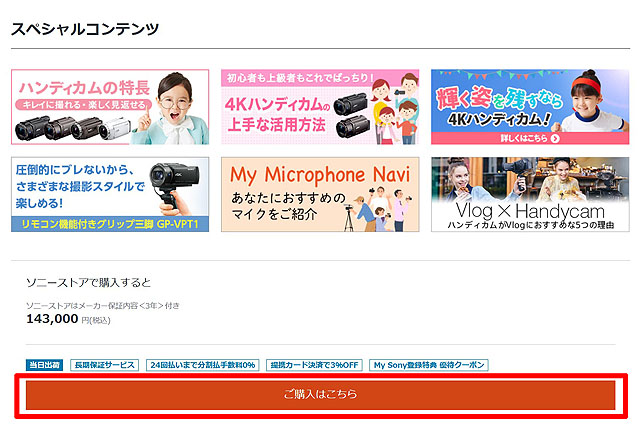Click the 当日出荷 badge
Image resolution: width=640 pixels, height=424 pixels.
coord(44,365)
